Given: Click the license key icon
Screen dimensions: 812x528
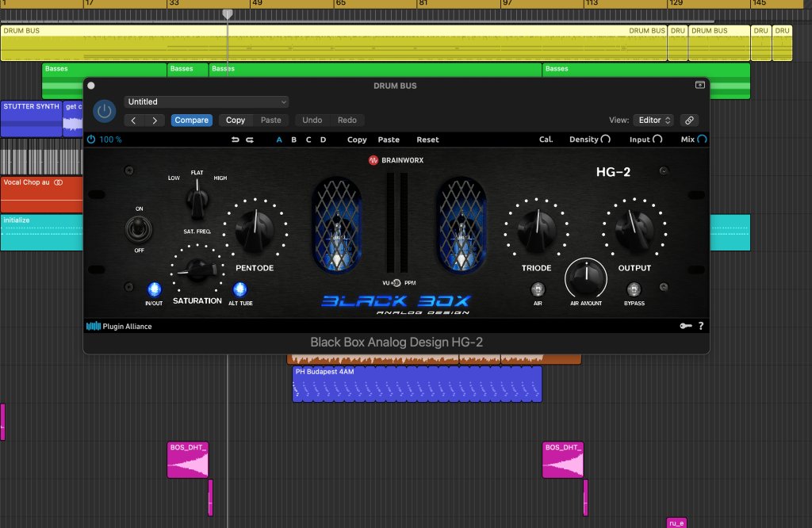Looking at the screenshot, I should [686, 326].
